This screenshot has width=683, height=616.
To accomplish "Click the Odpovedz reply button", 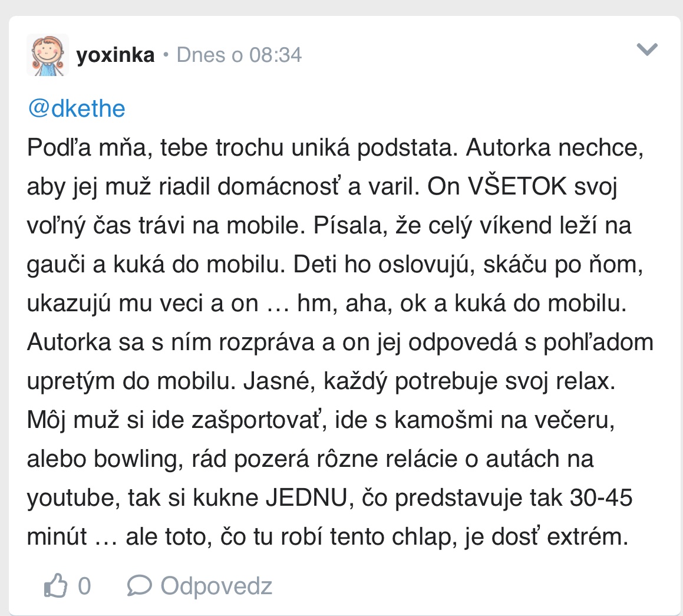I will tap(216, 586).
